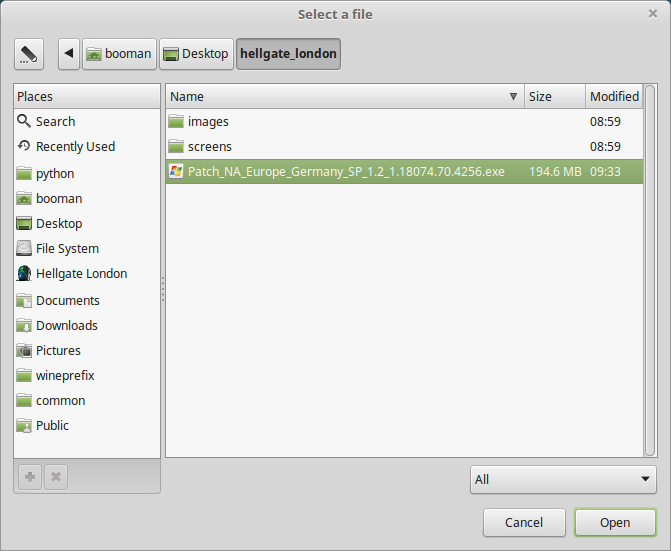Click the 08:59 time of images folder
This screenshot has height=551, width=671.
(x=605, y=121)
